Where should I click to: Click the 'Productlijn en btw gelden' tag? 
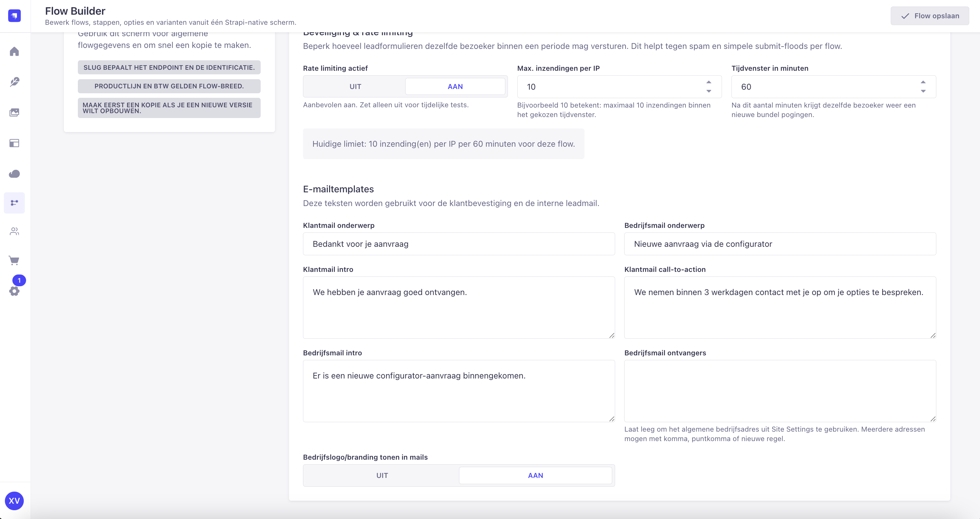click(169, 86)
